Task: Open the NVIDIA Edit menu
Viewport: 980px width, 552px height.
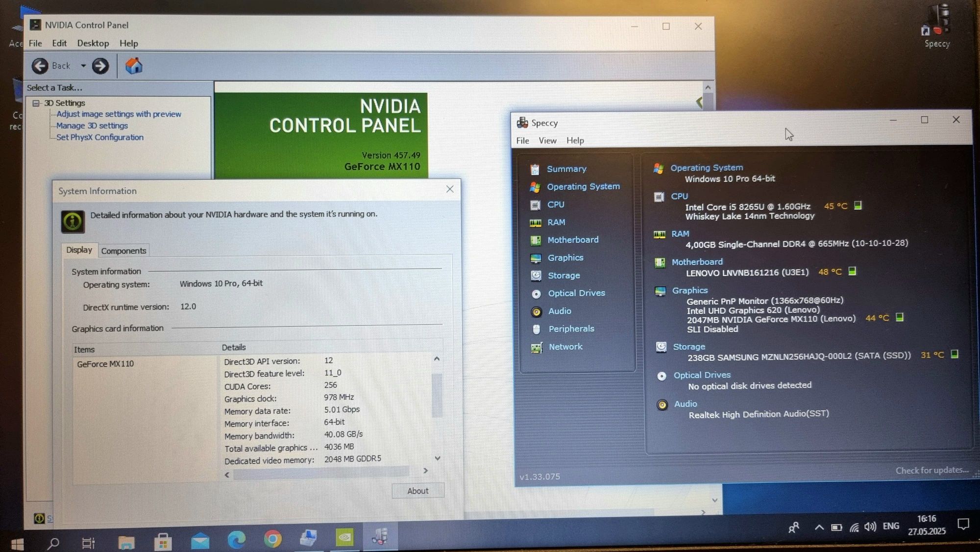Action: [59, 43]
